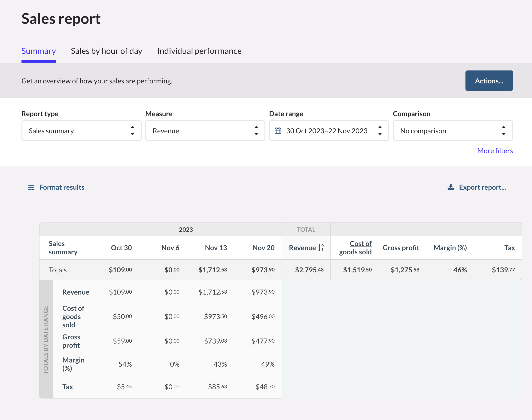Click the Report type up-down arrows
The height and width of the screenshot is (420, 532).
tap(132, 131)
